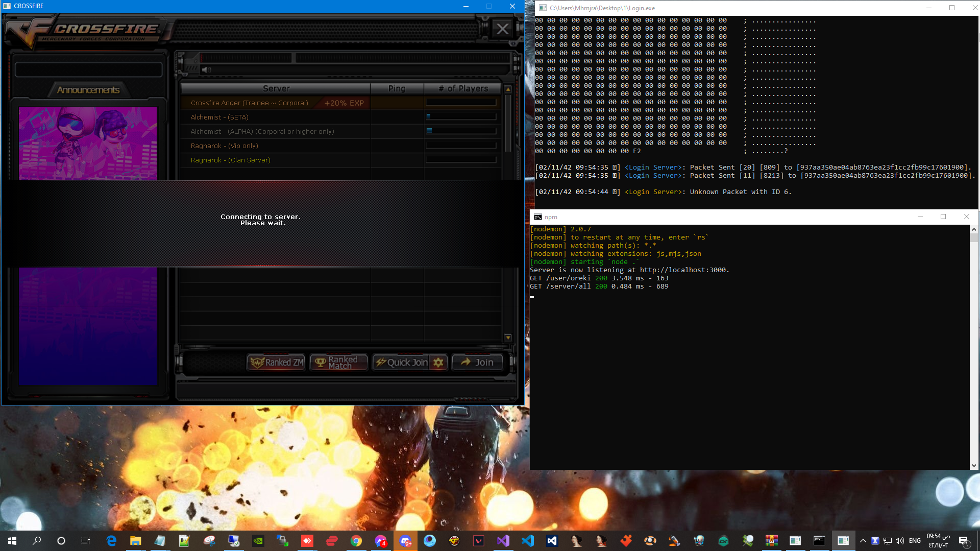Sort by the Ping column header
The image size is (980, 551).
(x=397, y=88)
